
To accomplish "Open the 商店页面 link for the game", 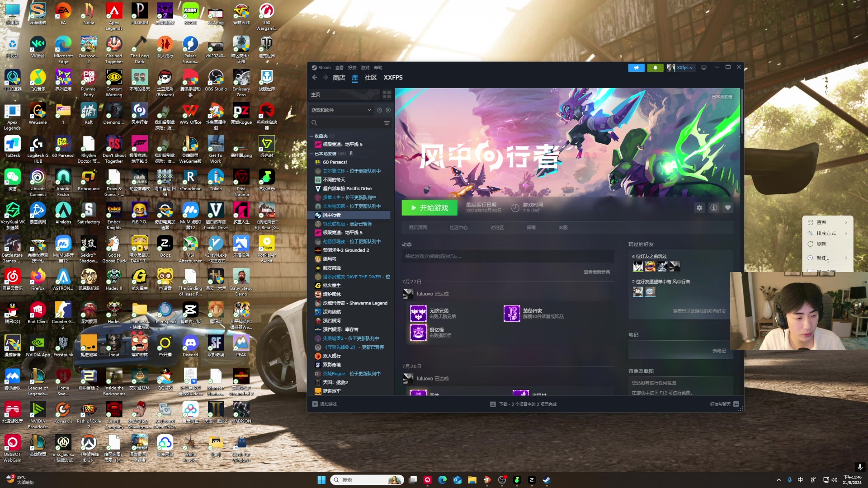I will (x=418, y=228).
